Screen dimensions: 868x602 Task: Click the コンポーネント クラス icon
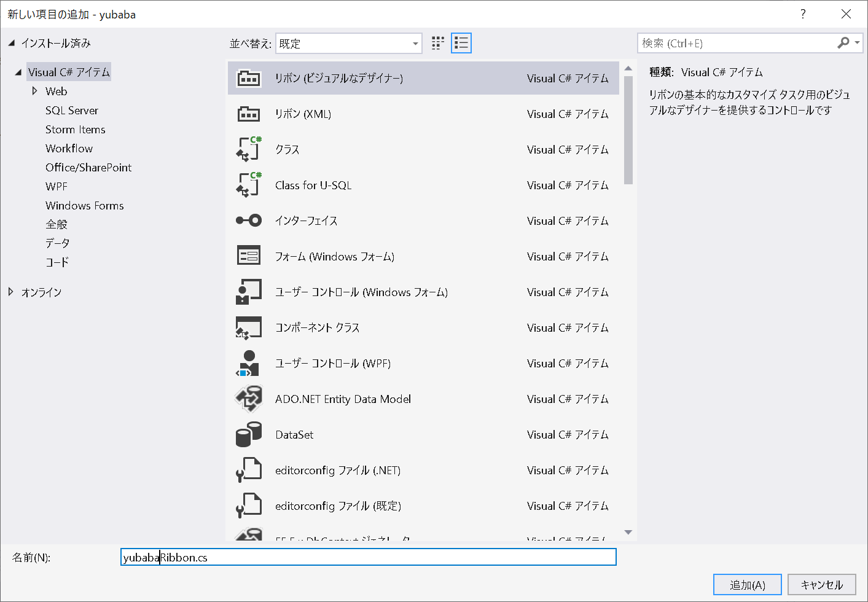click(x=249, y=327)
